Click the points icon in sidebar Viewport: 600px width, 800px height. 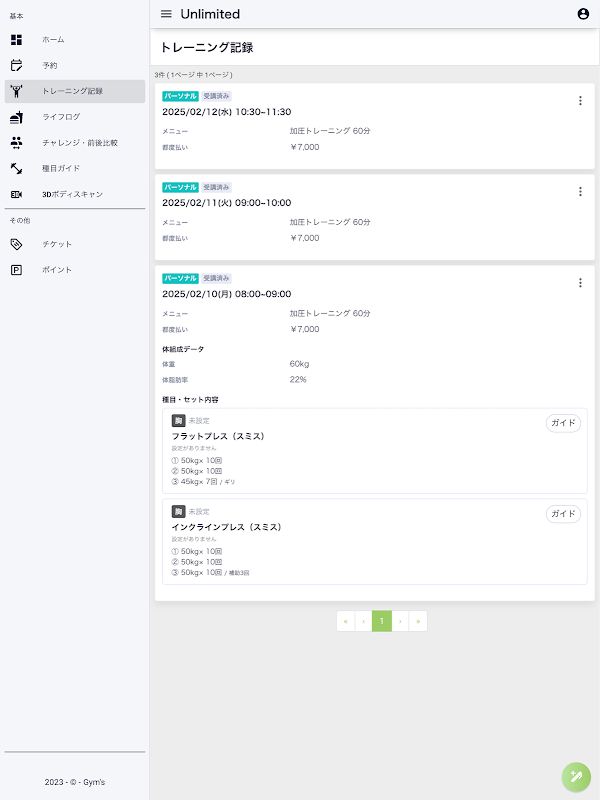pos(16,270)
